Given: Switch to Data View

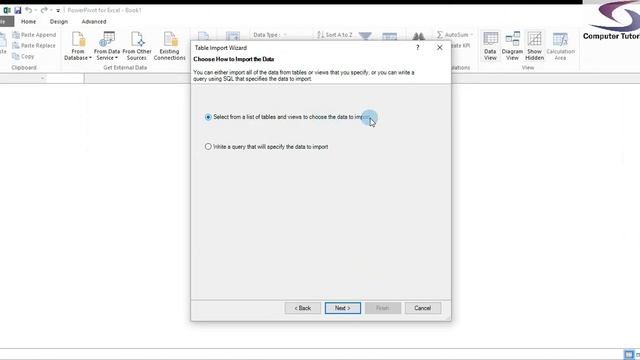Looking at the screenshot, I should (x=490, y=46).
